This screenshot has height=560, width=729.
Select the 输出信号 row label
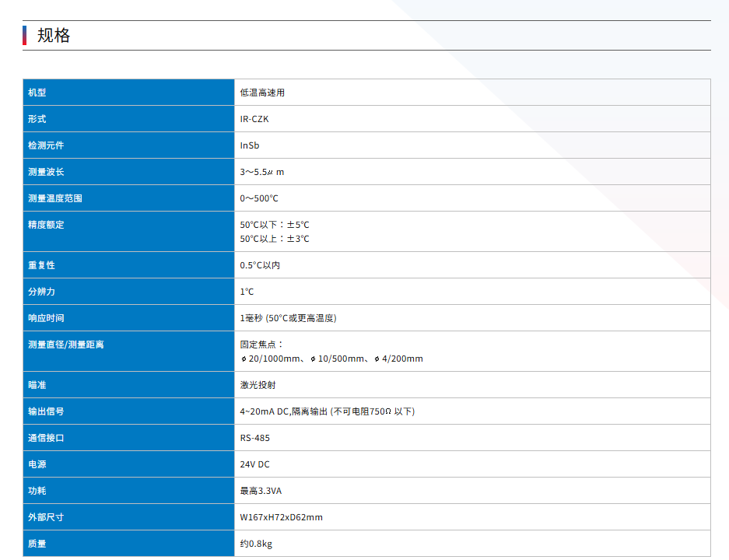pos(46,411)
